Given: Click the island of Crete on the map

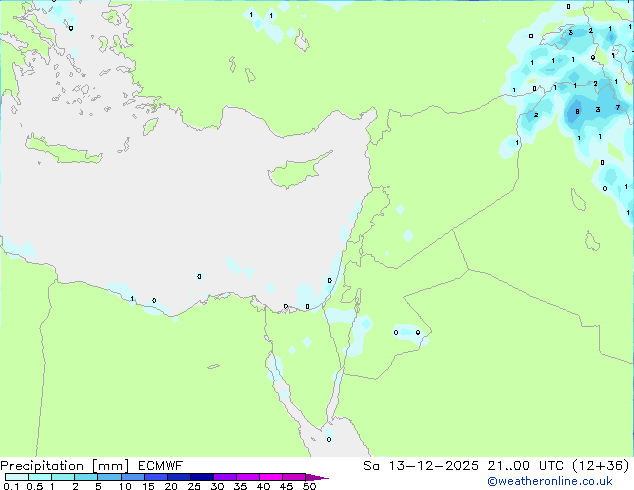Looking at the screenshot, I should 63,149.
